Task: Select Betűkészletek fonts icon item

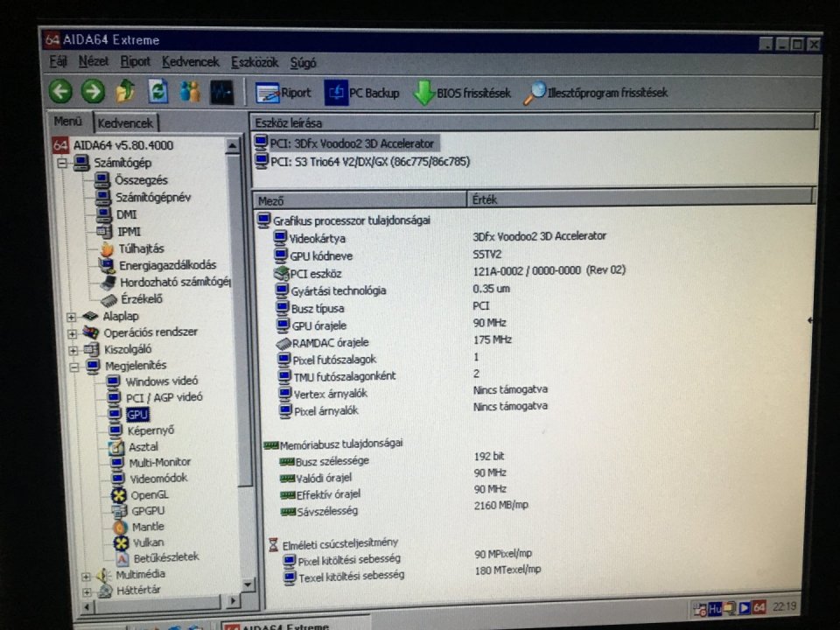Action: coord(157,557)
